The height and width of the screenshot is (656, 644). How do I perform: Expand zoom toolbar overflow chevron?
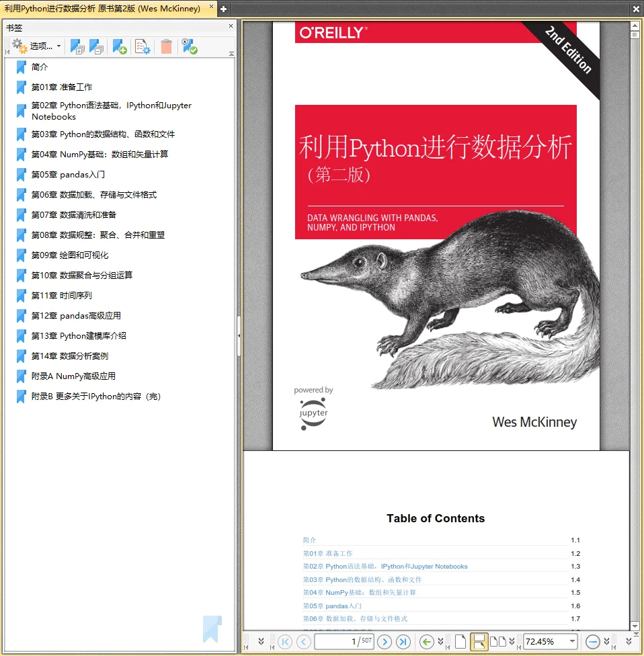tap(607, 641)
